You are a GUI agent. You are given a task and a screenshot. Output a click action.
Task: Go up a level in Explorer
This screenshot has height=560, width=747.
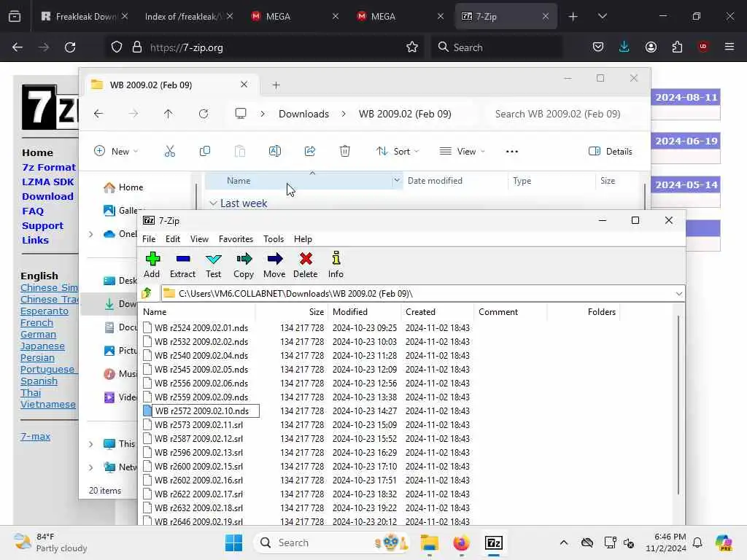(x=169, y=114)
